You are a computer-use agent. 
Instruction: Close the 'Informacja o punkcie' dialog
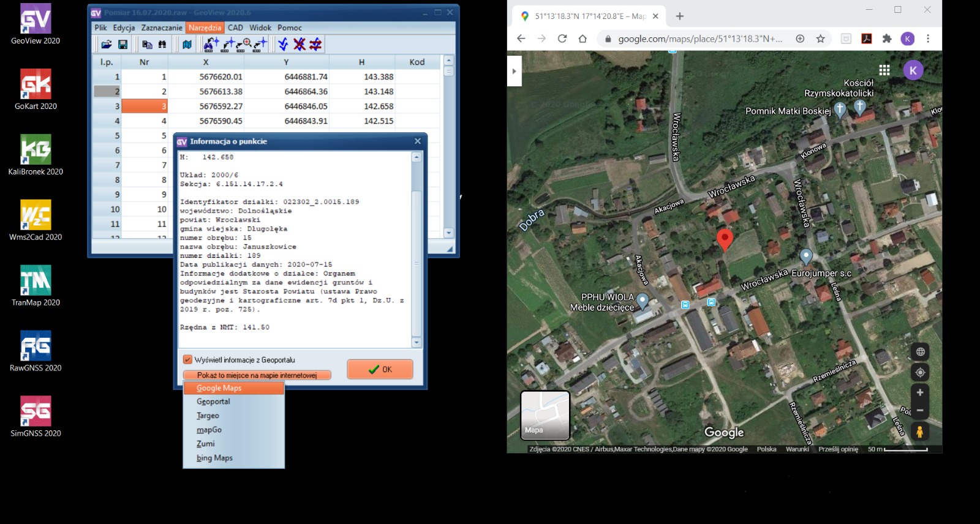click(418, 141)
